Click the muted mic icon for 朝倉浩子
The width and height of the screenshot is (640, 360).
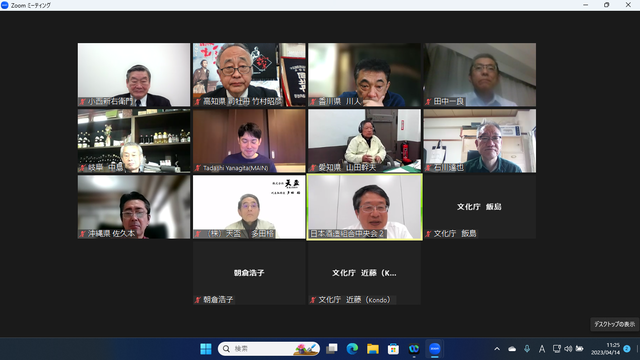coord(198,300)
